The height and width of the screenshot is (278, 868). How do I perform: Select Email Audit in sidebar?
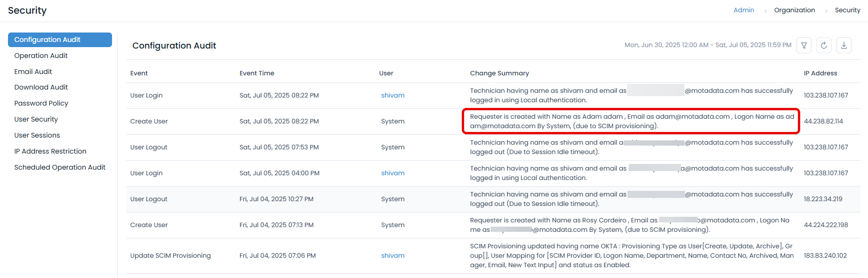[x=33, y=72]
